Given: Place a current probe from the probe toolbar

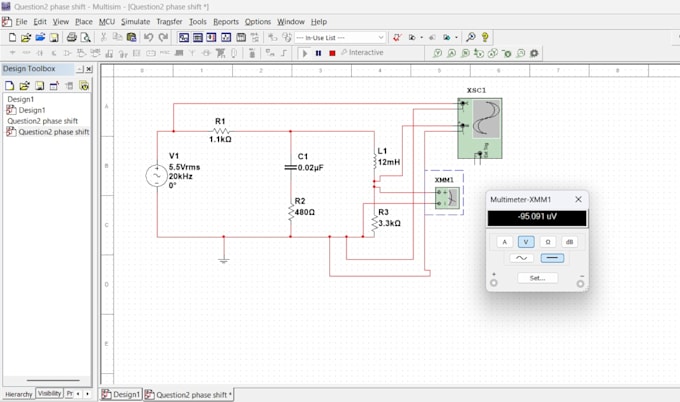Looking at the screenshot, I should click(451, 53).
